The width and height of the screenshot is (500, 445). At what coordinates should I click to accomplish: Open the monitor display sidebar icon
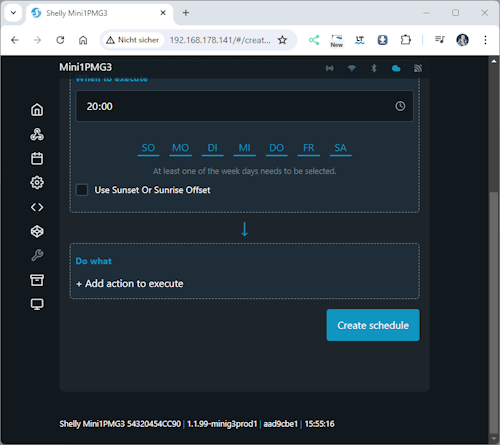pos(37,304)
